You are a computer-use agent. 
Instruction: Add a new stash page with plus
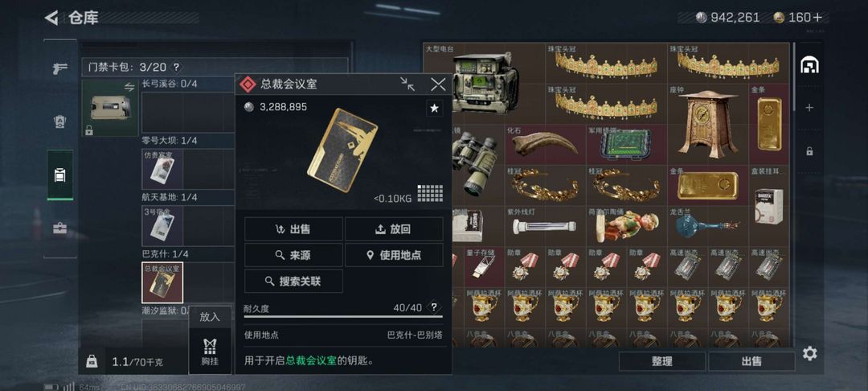[809, 108]
